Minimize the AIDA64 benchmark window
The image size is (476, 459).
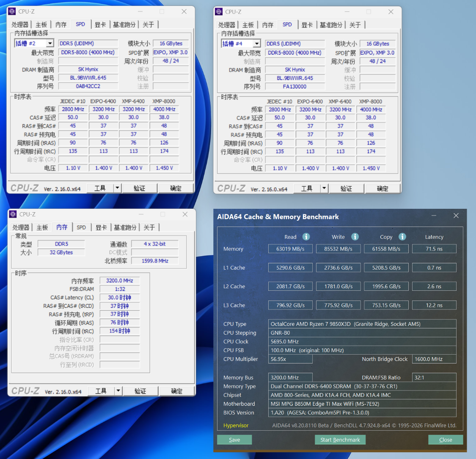click(434, 216)
